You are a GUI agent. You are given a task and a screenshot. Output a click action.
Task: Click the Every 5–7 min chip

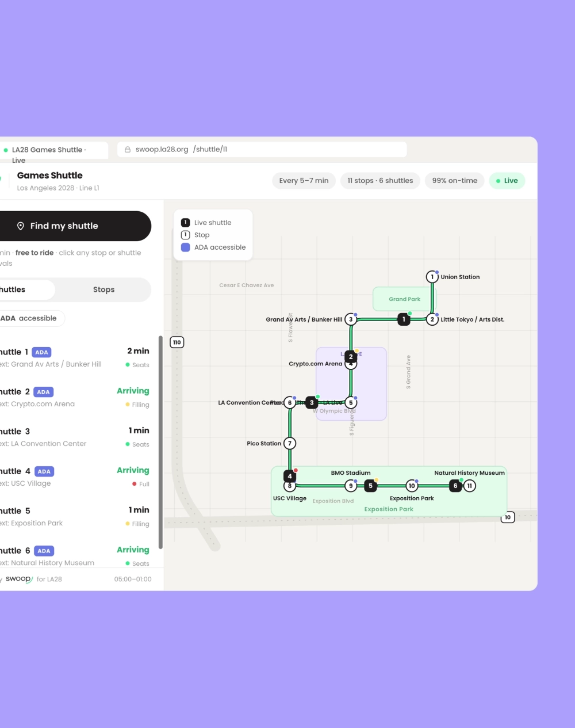[304, 181]
